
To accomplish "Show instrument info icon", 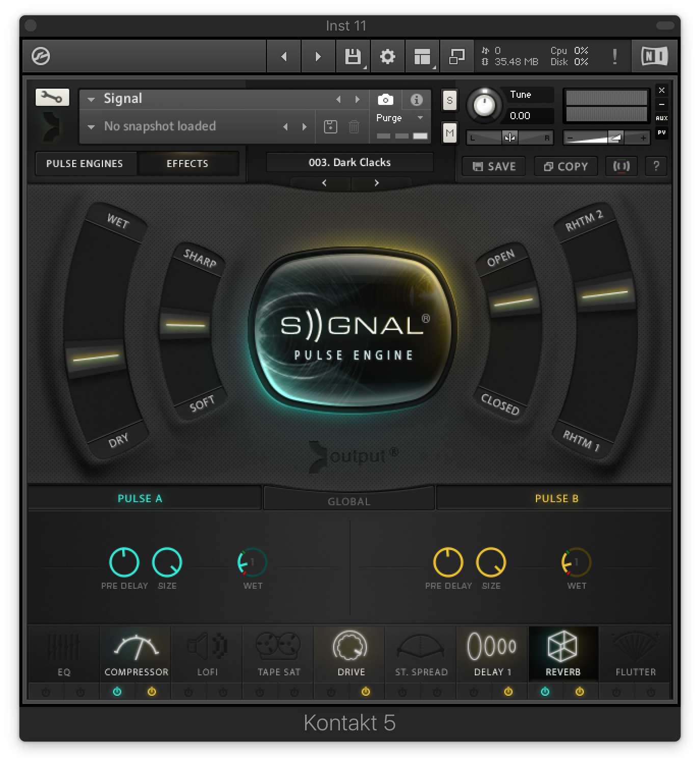I will [x=416, y=99].
